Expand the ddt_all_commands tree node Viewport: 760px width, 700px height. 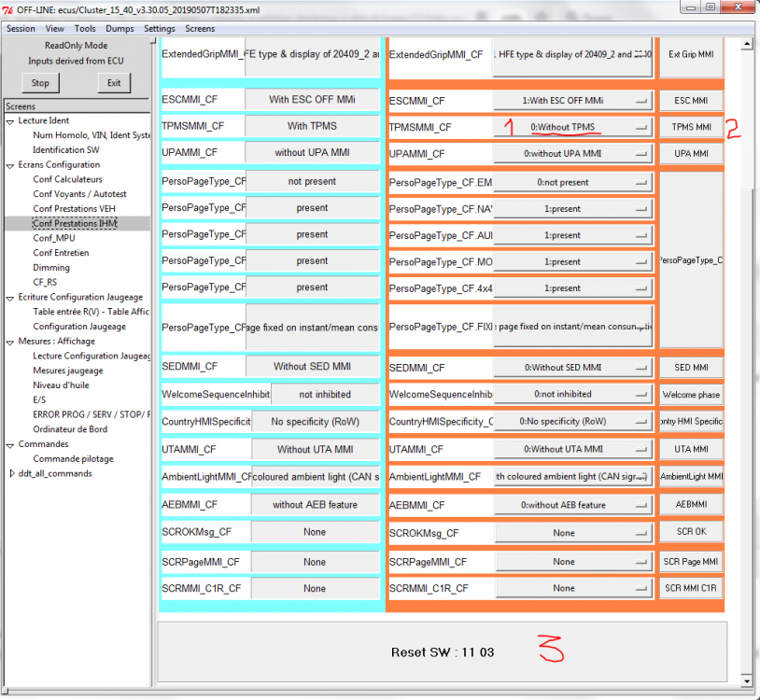(x=11, y=474)
